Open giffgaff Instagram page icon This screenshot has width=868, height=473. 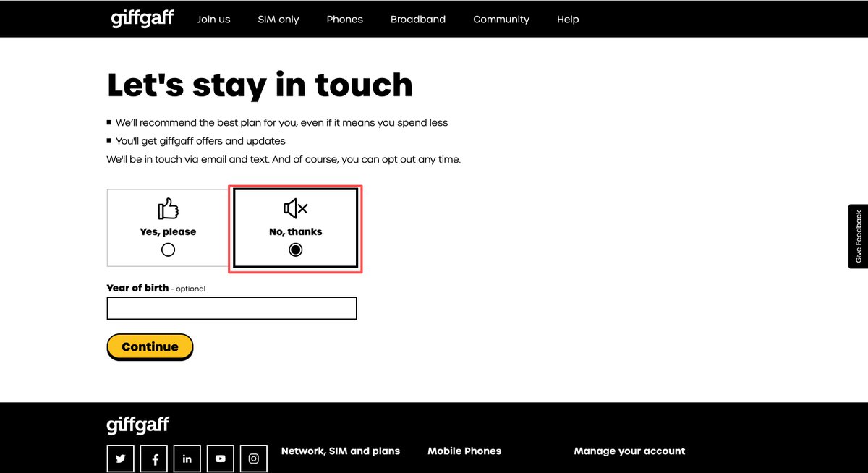[254, 459]
